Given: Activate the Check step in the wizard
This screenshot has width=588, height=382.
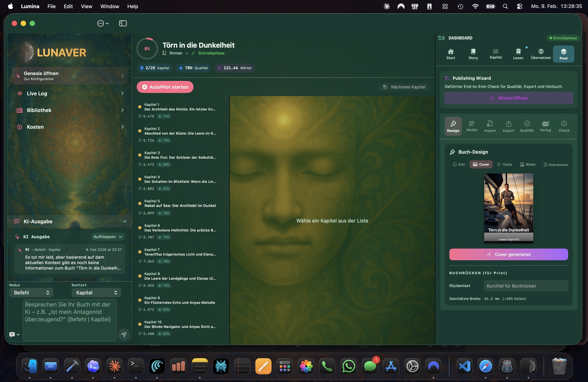Looking at the screenshot, I should [x=564, y=126].
